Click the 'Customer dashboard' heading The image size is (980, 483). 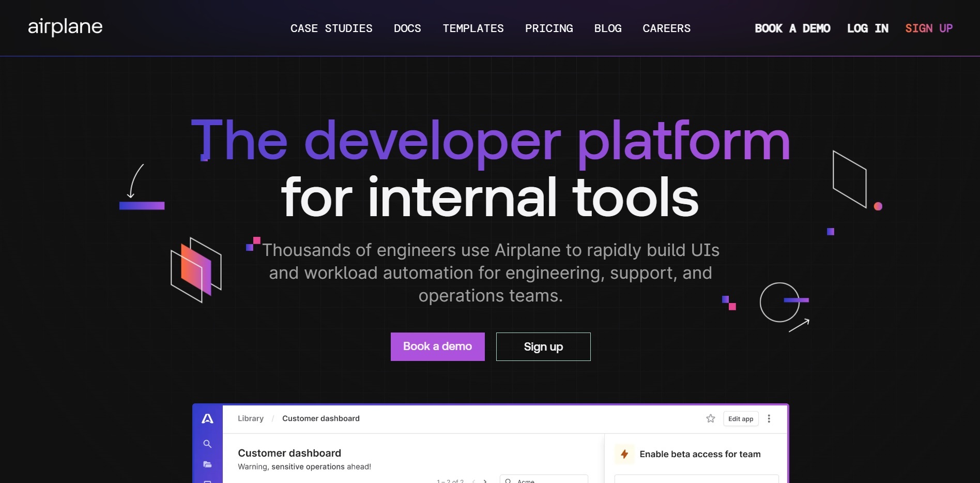(289, 453)
